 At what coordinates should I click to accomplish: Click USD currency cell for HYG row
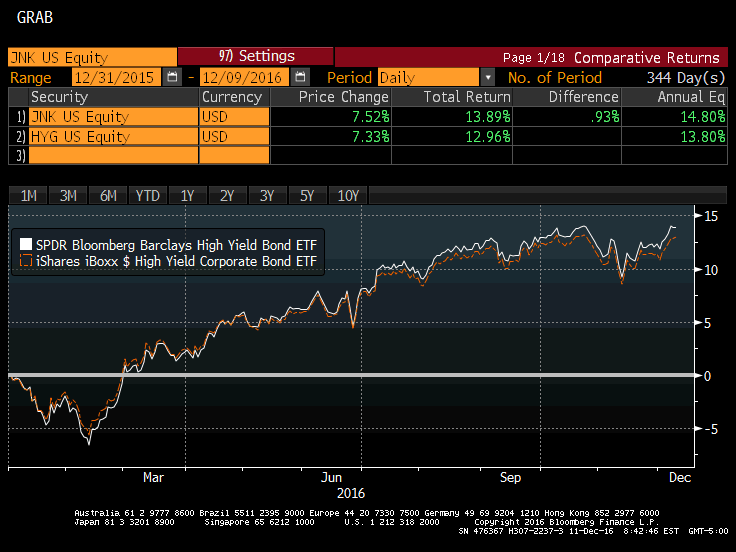click(234, 136)
